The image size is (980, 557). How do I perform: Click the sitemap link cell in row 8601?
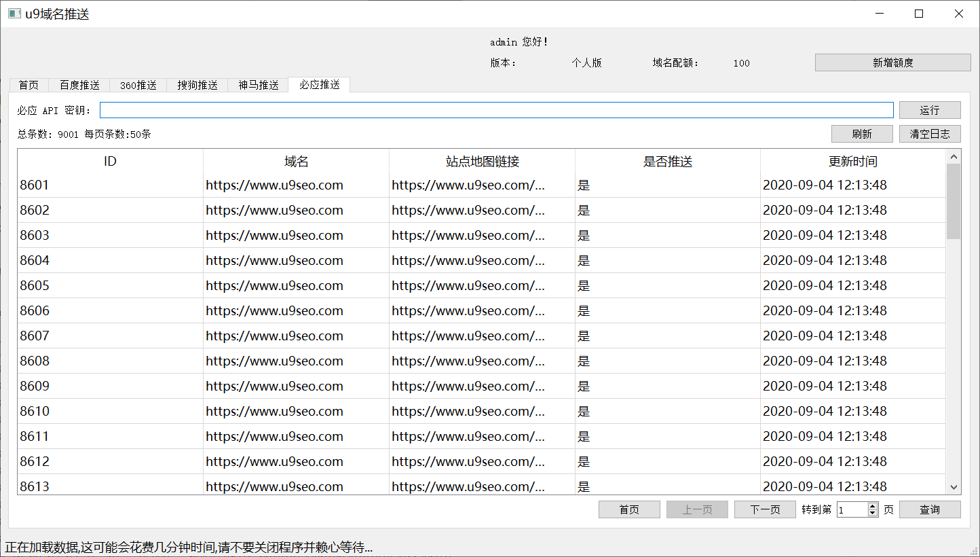click(482, 185)
